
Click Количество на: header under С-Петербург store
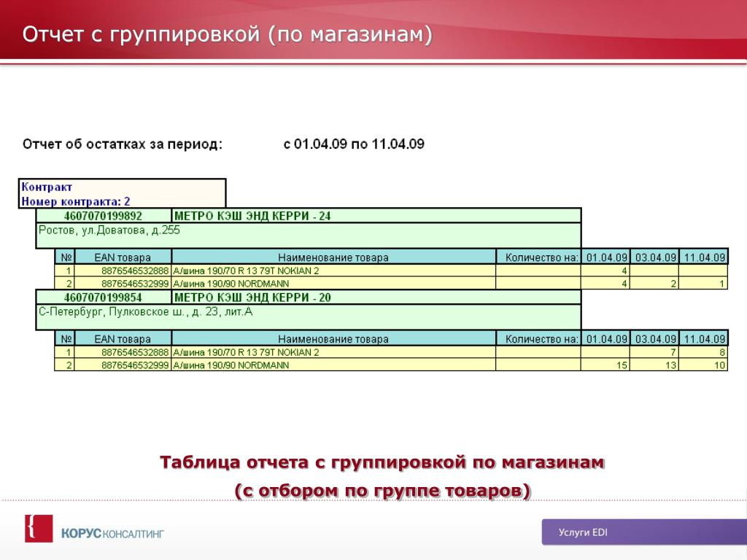[539, 338]
